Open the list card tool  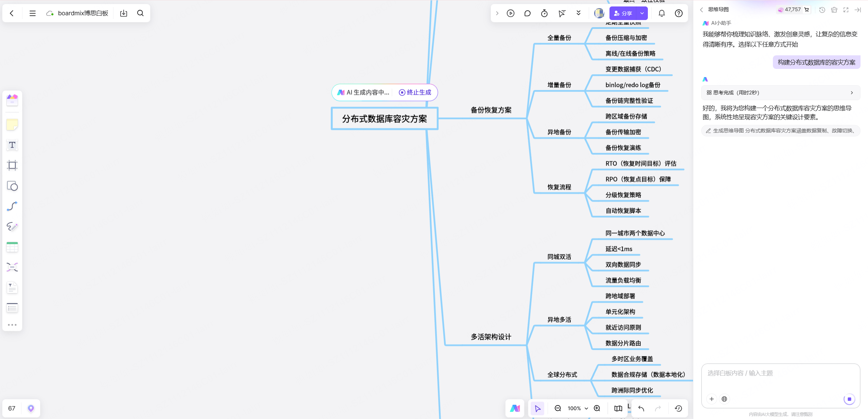[x=12, y=308]
